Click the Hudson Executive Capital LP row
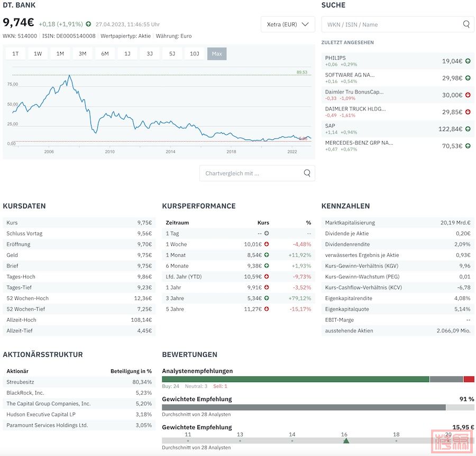The width and height of the screenshot is (476, 456). [x=79, y=414]
